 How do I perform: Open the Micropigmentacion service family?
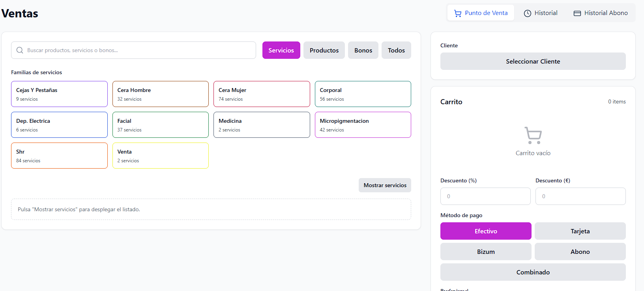pos(363,125)
